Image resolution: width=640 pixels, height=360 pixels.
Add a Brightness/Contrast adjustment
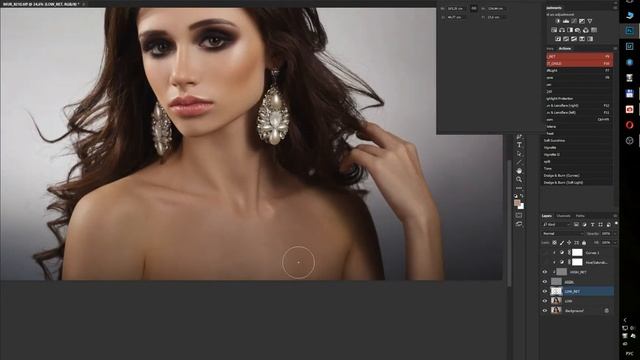click(x=558, y=21)
